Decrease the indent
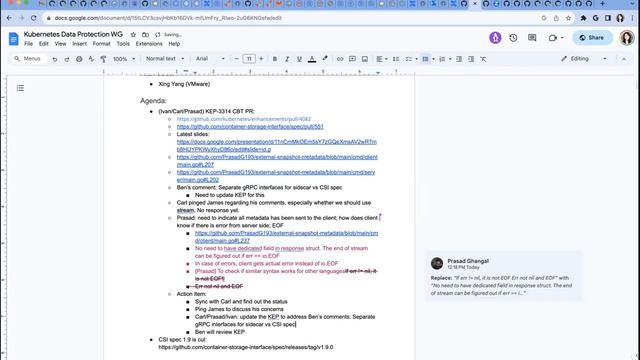Image resolution: width=640 pixels, height=360 pixels. tap(459, 59)
